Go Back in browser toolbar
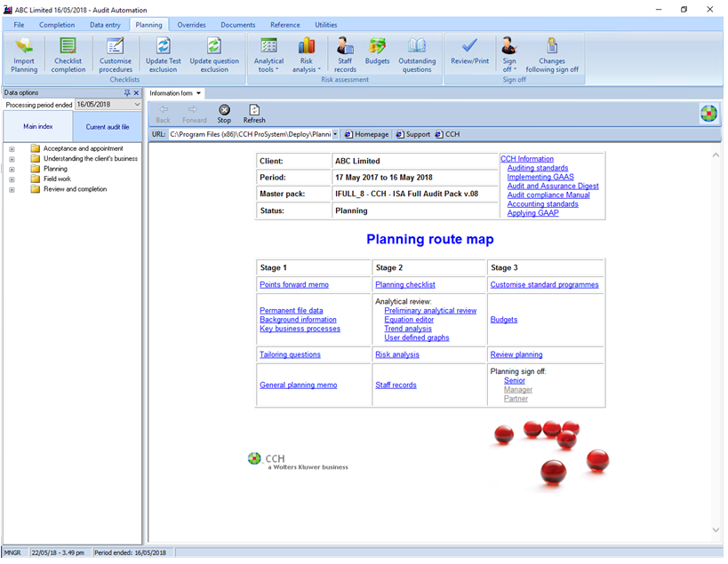 tap(163, 114)
